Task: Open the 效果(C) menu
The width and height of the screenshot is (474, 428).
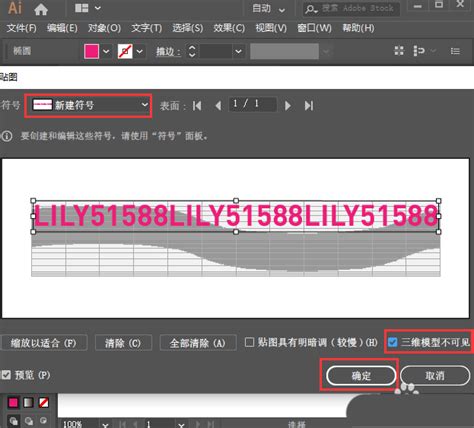Action: pyautogui.click(x=229, y=28)
